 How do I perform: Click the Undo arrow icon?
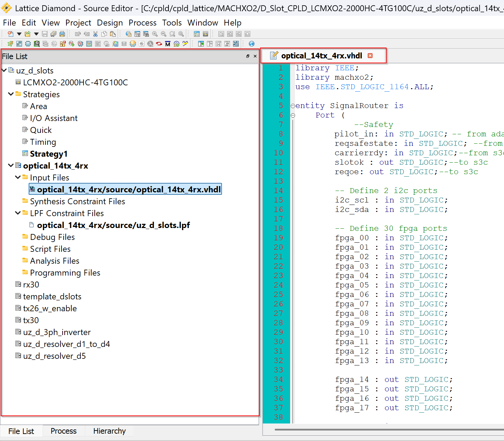click(x=78, y=34)
